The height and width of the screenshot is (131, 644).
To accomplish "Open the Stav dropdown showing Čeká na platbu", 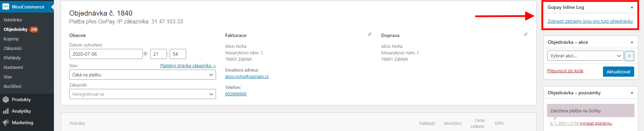I will [142, 75].
